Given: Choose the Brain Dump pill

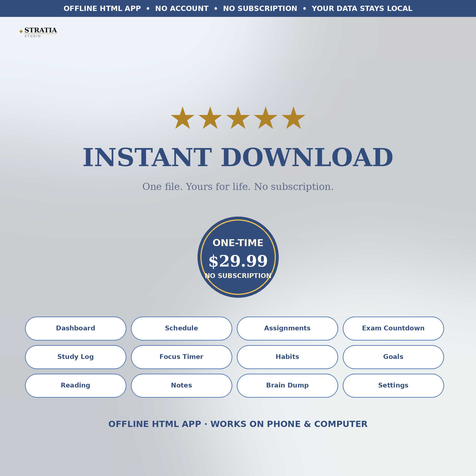Looking at the screenshot, I should tap(288, 386).
